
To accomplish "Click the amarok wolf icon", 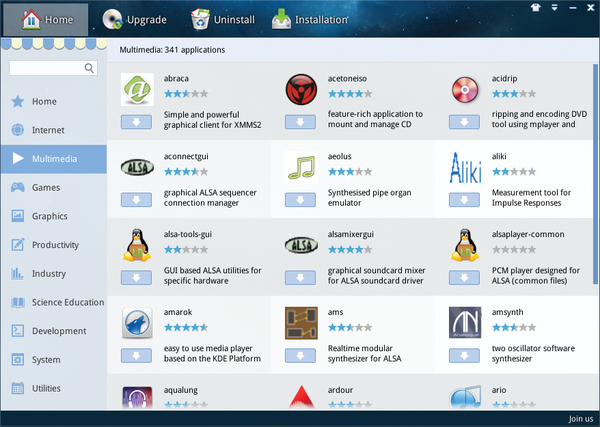I will (x=137, y=323).
